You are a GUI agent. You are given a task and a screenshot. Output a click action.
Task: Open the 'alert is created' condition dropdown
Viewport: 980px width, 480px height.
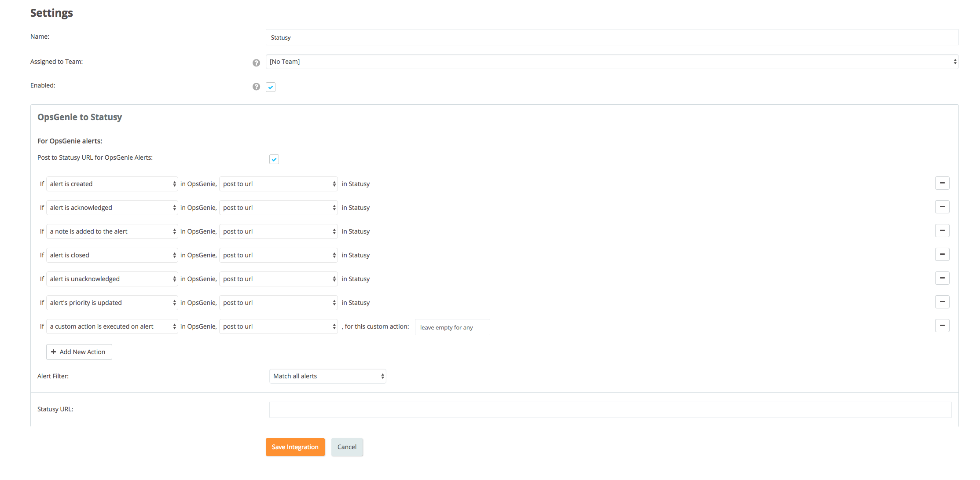coord(112,184)
